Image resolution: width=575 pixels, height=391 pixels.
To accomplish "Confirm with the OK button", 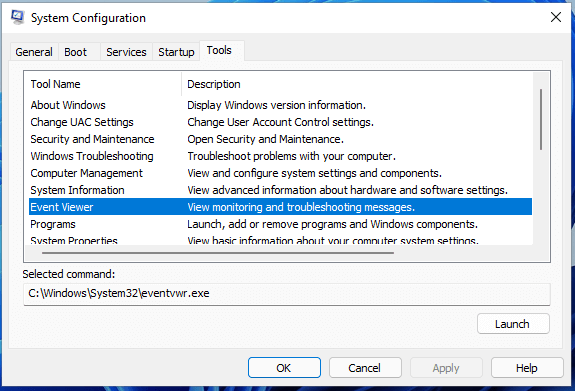I will (x=284, y=368).
